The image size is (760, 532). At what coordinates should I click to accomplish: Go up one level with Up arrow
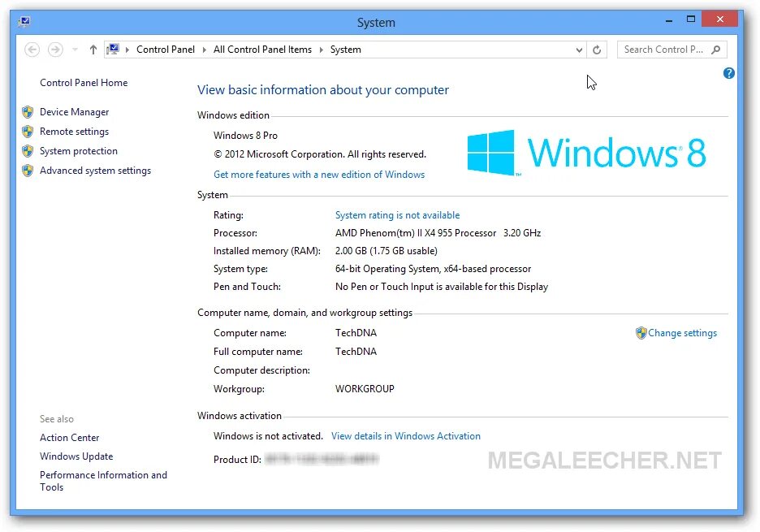(x=93, y=50)
